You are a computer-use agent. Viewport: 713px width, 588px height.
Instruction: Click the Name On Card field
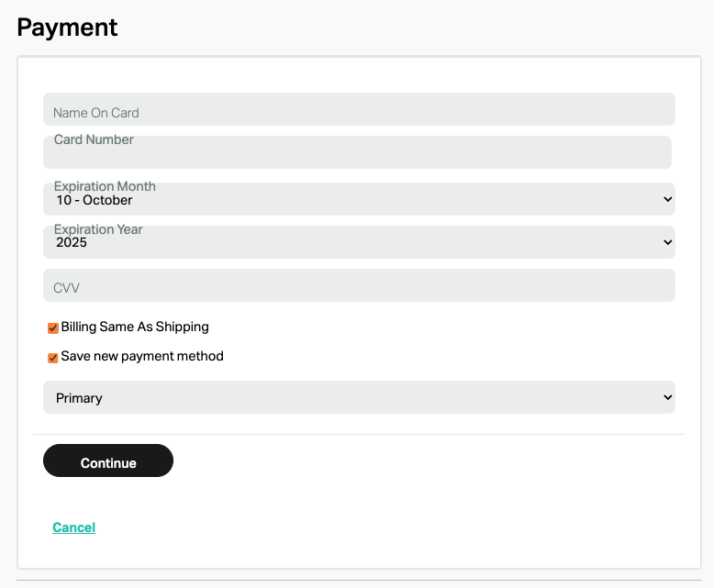359,109
